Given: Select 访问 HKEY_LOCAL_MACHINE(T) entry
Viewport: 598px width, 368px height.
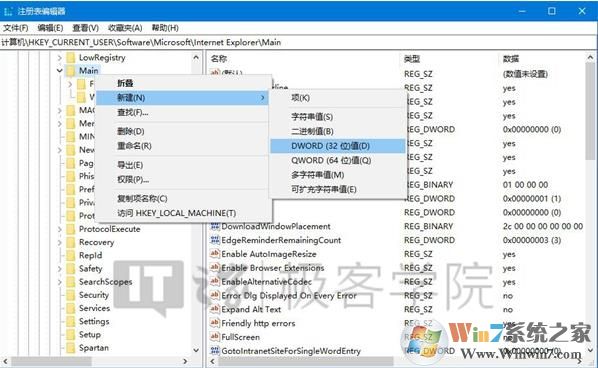Looking at the screenshot, I should click(x=183, y=213).
